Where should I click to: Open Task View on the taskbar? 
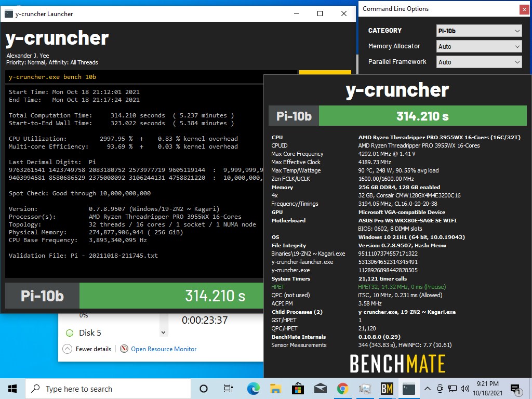[229, 389]
